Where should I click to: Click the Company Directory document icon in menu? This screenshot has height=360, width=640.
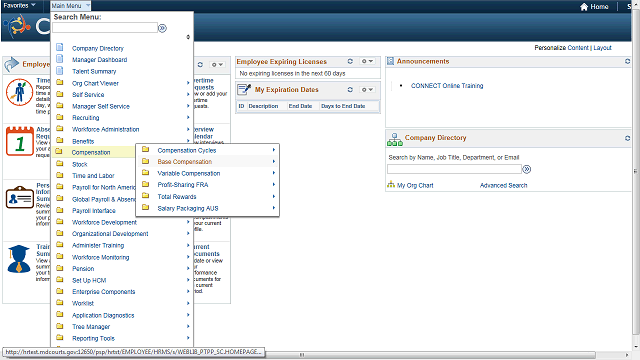[x=60, y=47]
